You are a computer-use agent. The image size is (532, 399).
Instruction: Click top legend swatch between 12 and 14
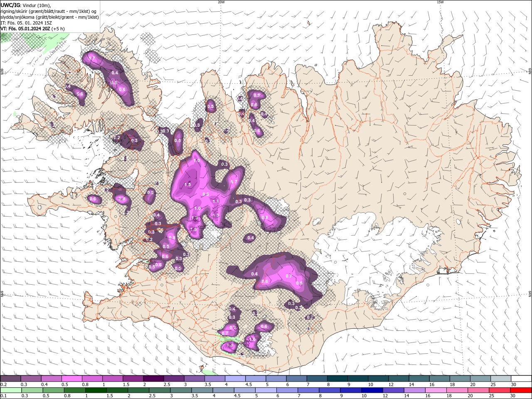(399, 379)
